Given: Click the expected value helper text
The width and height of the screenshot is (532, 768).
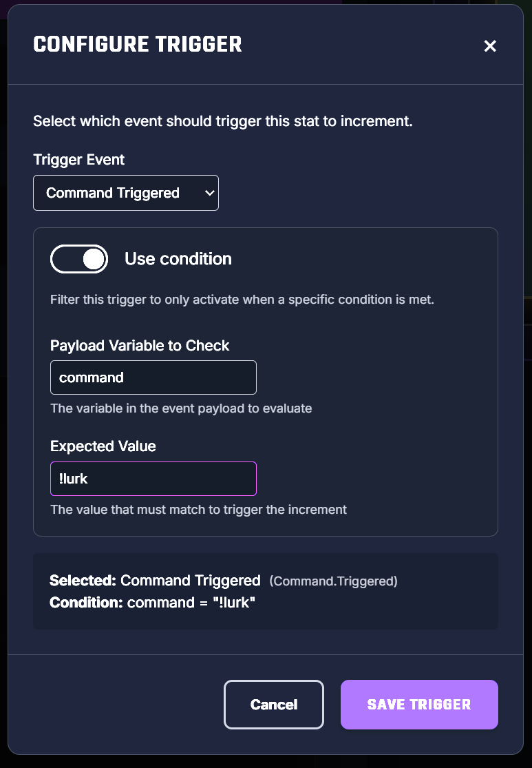Looking at the screenshot, I should click(x=198, y=510).
